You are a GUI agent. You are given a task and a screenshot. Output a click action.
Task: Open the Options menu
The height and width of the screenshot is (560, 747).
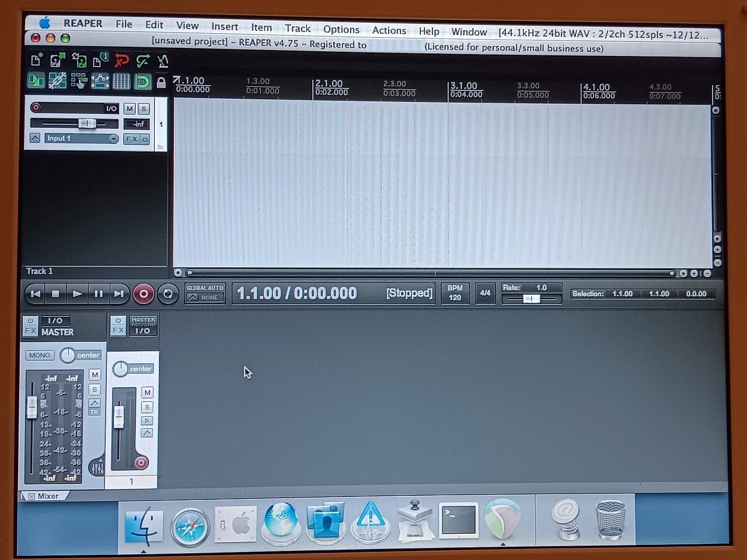tap(341, 29)
